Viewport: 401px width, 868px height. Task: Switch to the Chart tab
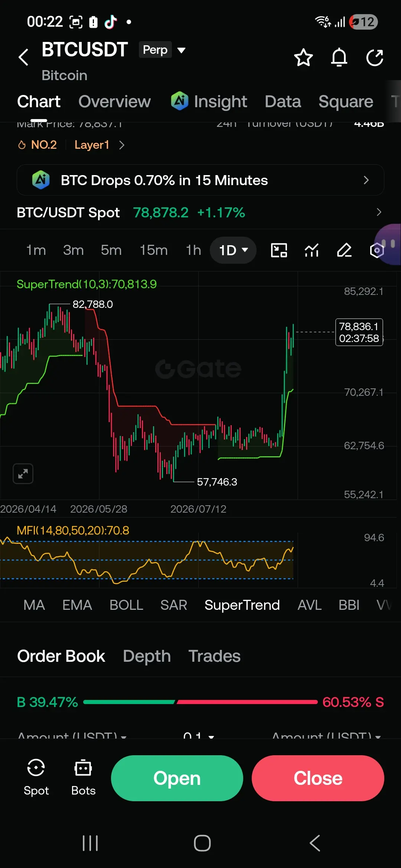tap(39, 102)
